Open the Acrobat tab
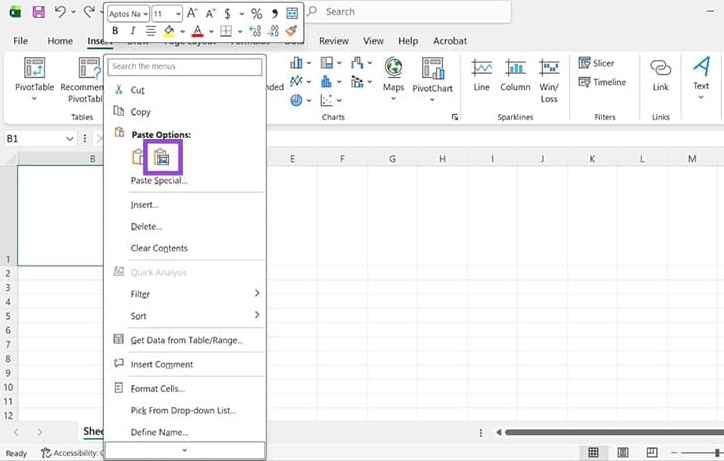Screen dimensions: 724x461 (450, 41)
